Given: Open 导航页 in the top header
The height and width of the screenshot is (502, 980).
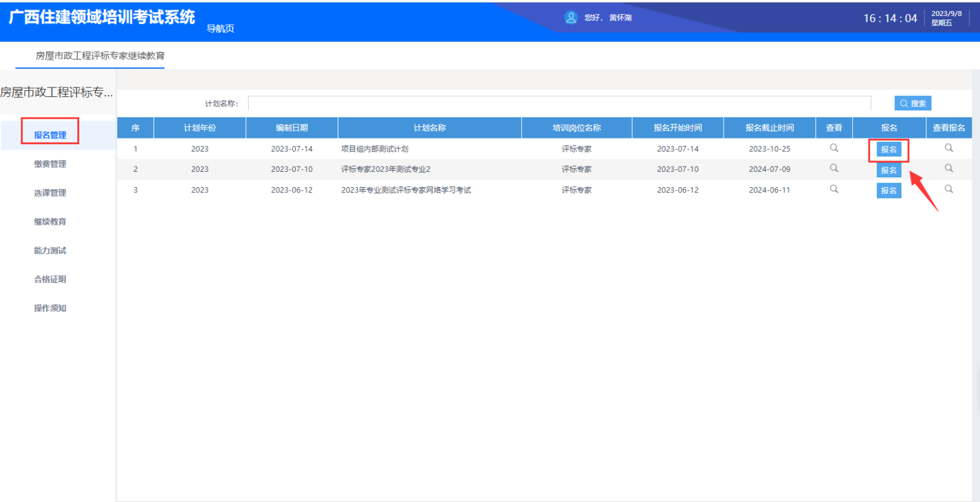Looking at the screenshot, I should [x=220, y=28].
